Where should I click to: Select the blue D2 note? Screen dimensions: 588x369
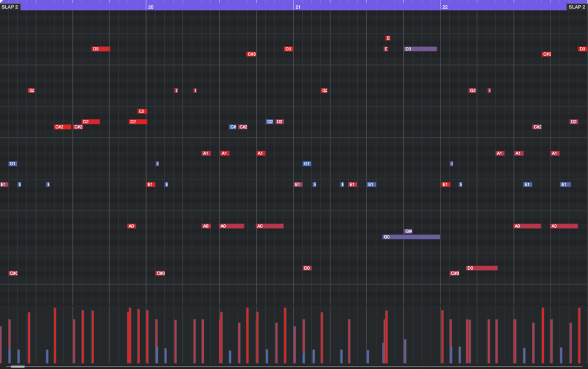269,122
